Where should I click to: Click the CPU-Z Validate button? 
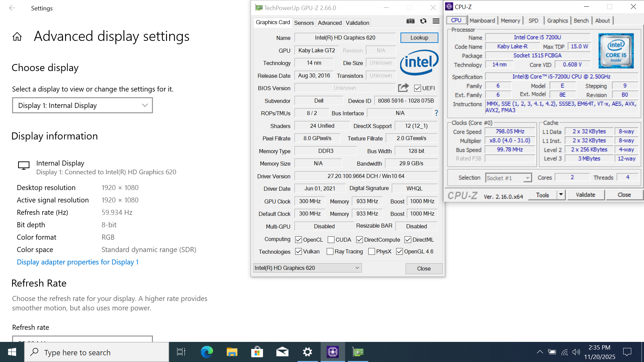(x=585, y=195)
